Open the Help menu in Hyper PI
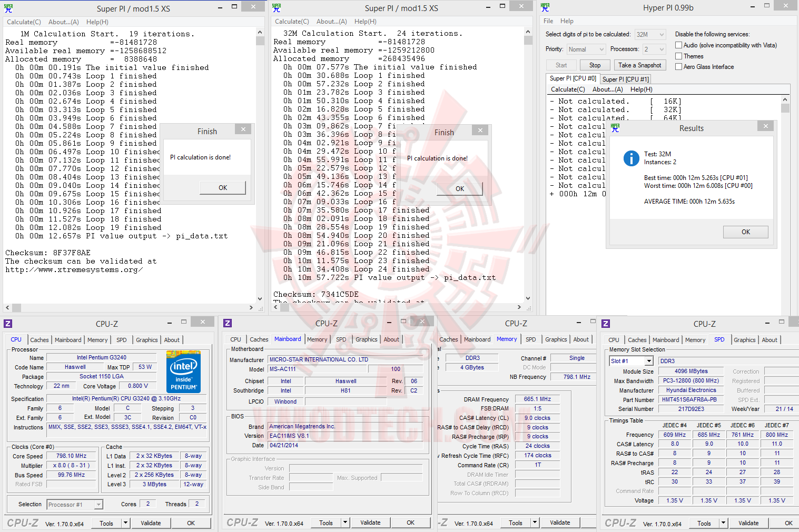 (567, 21)
